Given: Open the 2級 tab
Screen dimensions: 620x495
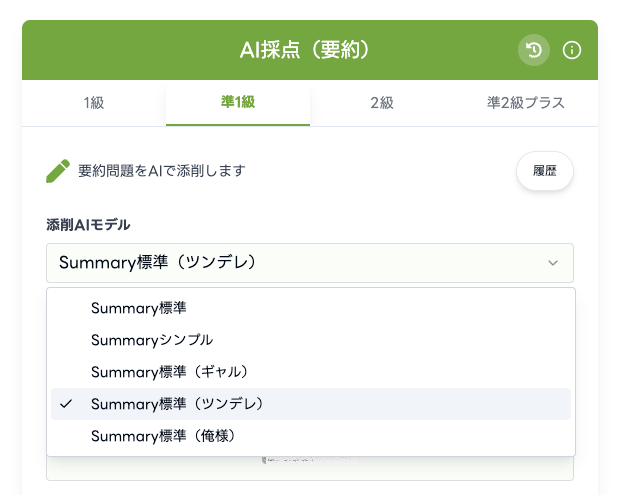Looking at the screenshot, I should click(x=381, y=102).
